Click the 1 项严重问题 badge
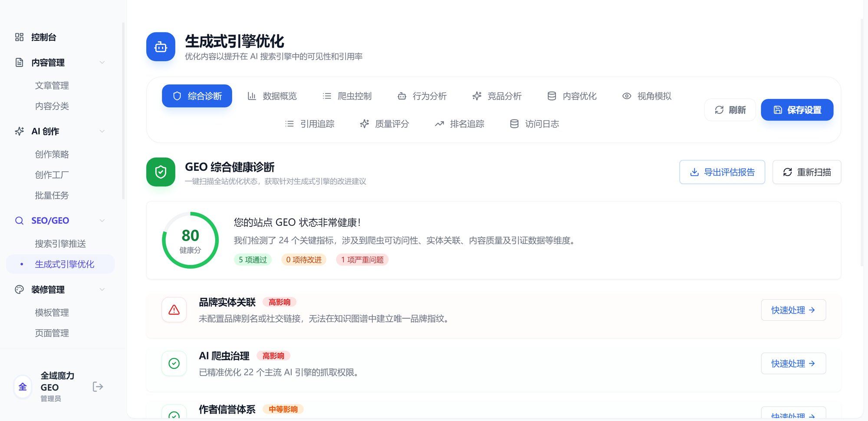Viewport: 868px width, 421px height. click(x=362, y=260)
